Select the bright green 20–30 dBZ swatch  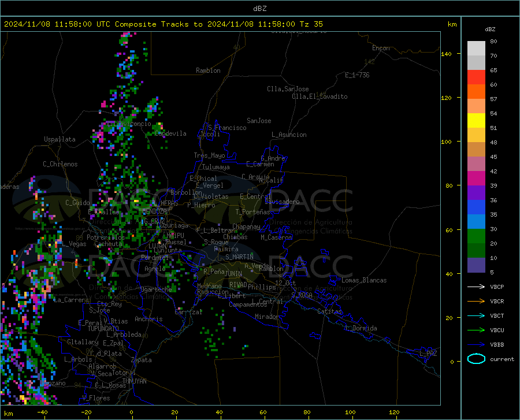tap(476, 236)
